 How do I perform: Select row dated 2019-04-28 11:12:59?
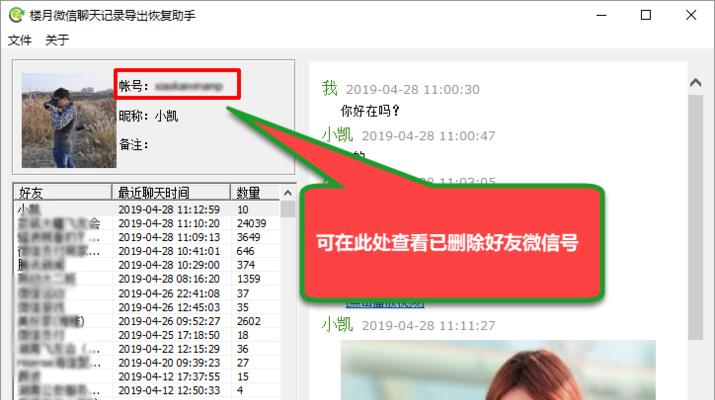(x=147, y=209)
